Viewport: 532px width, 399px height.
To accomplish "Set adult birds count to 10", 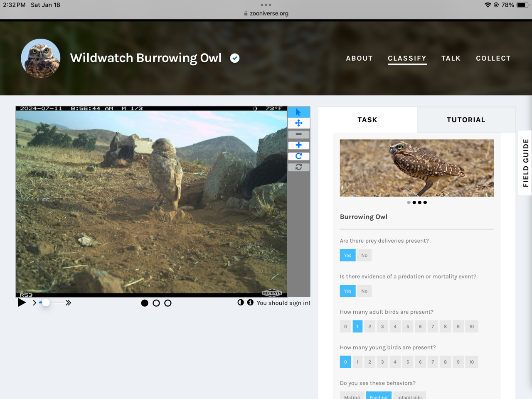I will (472, 326).
